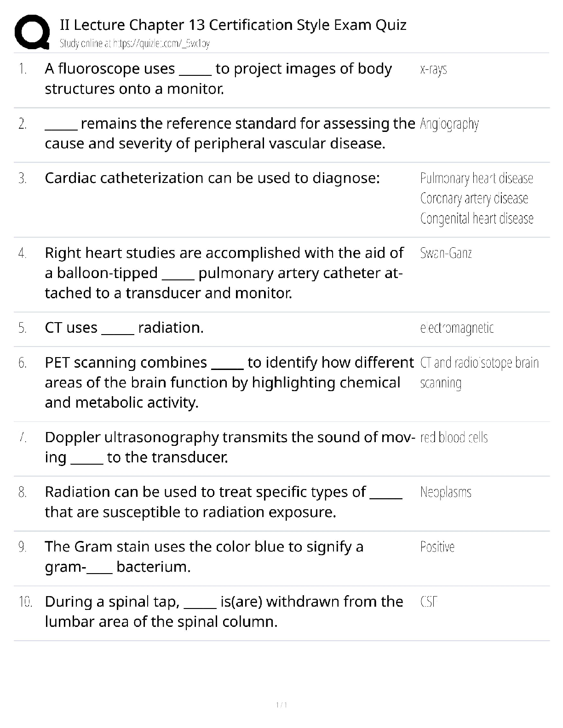
Task: Click the answer "Neoplasms"
Action: coord(446,493)
